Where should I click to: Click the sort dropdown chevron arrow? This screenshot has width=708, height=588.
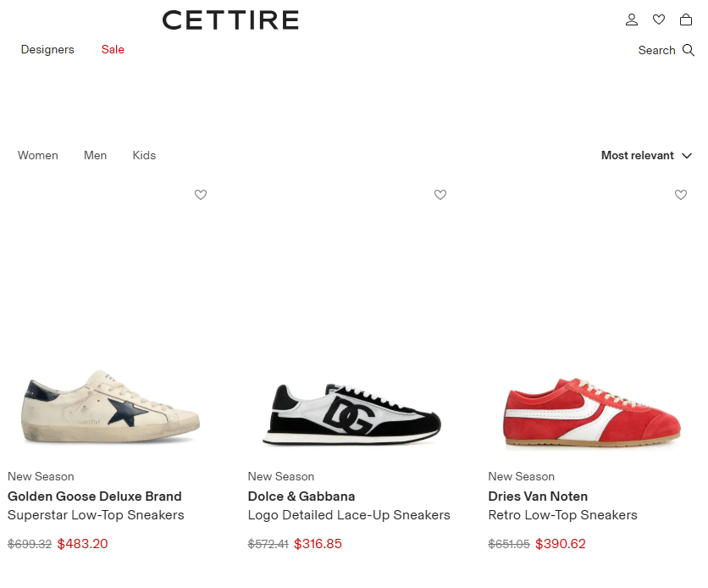(687, 156)
